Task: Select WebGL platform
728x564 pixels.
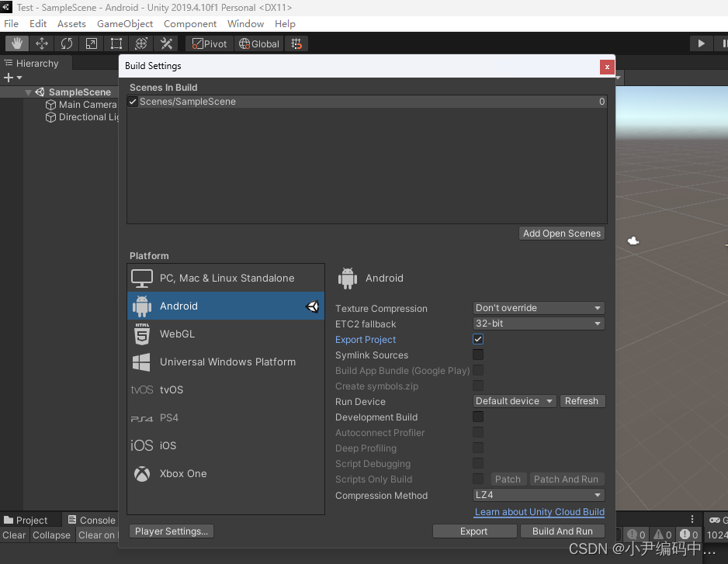Action: [226, 334]
